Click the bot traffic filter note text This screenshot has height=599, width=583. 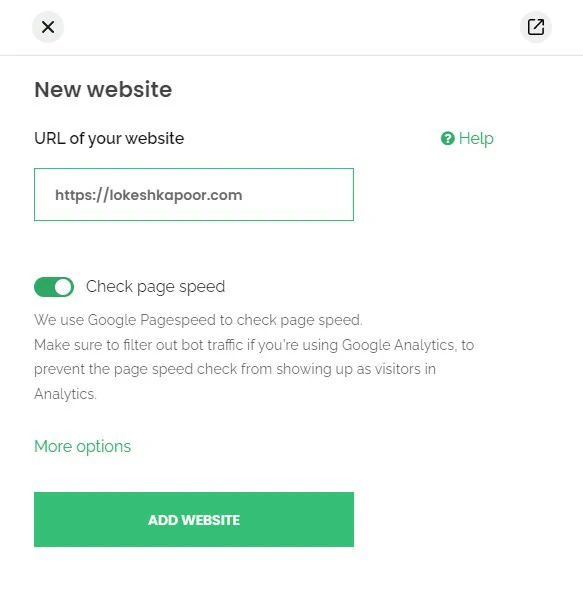(254, 369)
